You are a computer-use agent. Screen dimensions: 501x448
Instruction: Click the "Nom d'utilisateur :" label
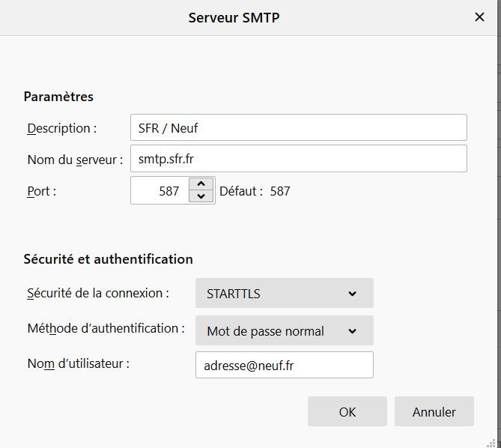click(79, 363)
